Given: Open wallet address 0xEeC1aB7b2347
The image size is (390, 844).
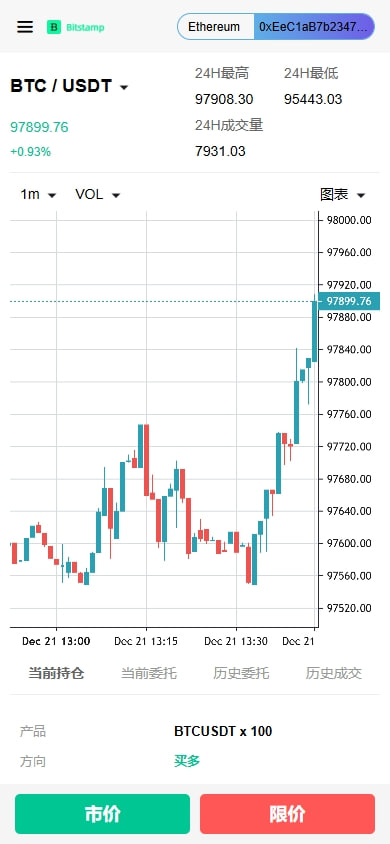Looking at the screenshot, I should coord(314,27).
